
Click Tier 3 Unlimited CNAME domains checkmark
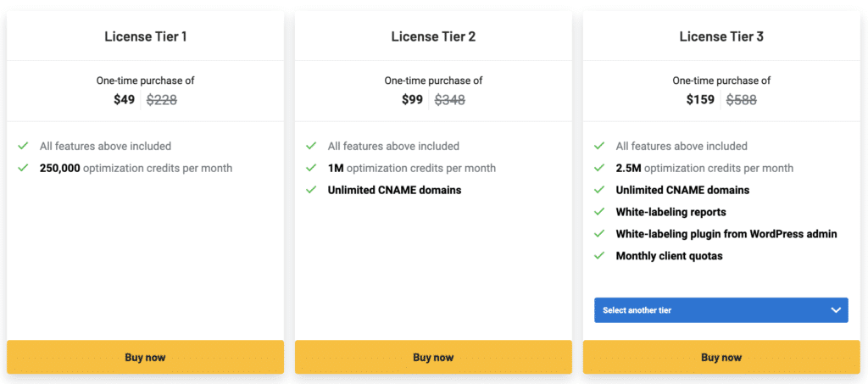pyautogui.click(x=599, y=190)
